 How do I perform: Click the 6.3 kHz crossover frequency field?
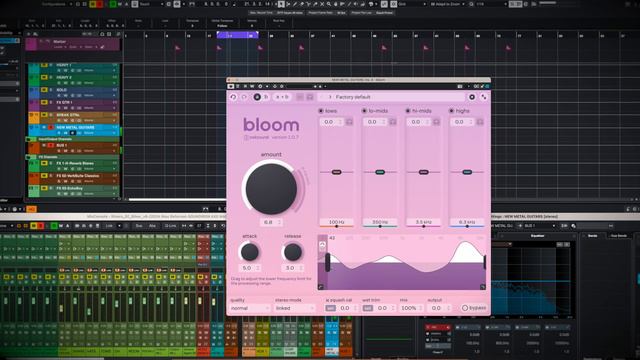point(467,222)
